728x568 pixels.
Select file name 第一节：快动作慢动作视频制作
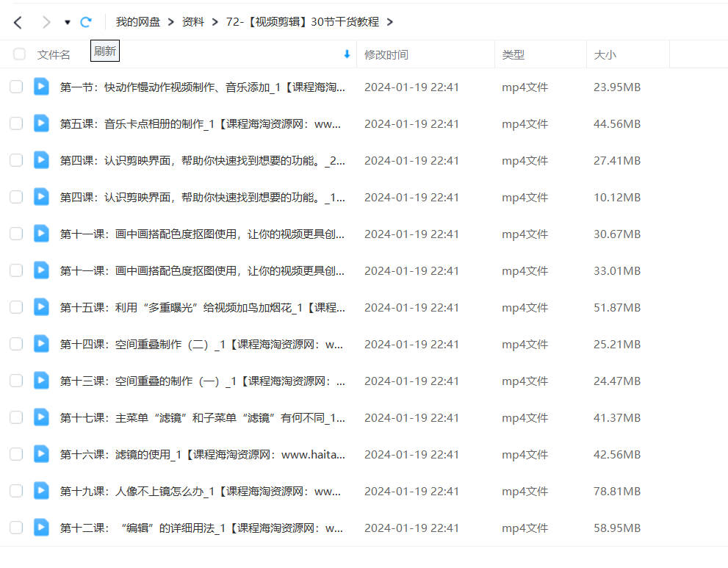point(203,87)
